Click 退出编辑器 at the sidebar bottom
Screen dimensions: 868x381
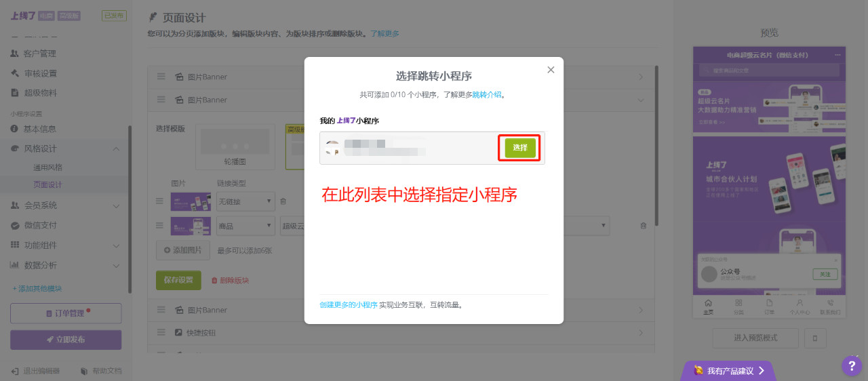[36, 371]
